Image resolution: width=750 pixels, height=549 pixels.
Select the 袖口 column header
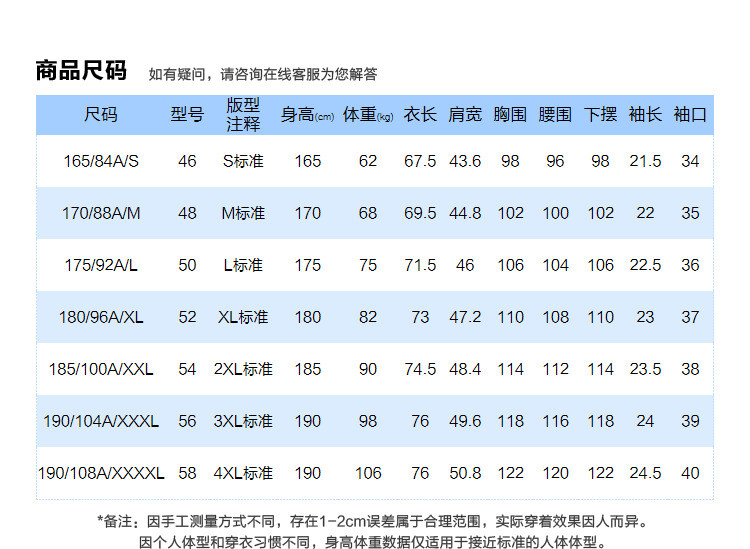click(690, 115)
